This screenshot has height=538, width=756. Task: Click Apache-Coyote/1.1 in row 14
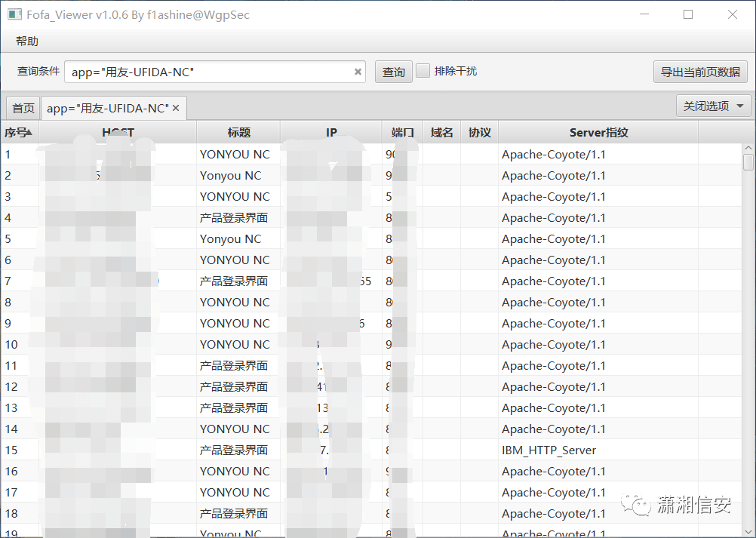coord(554,429)
